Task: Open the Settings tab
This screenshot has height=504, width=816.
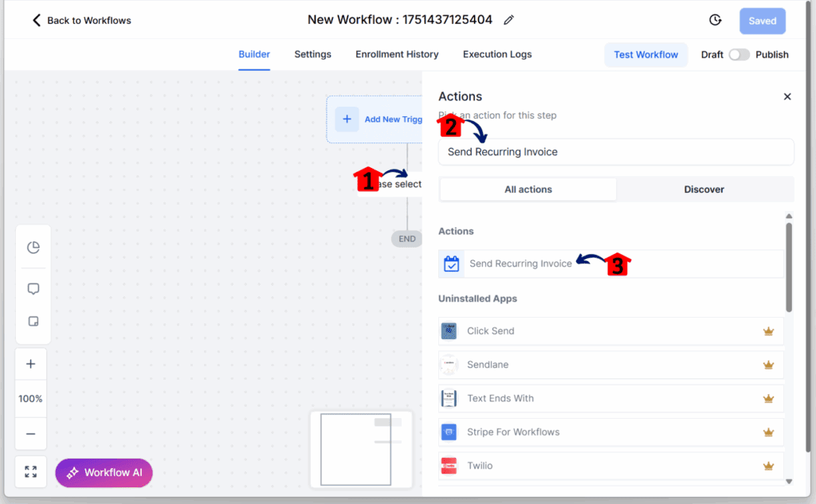Action: click(312, 54)
